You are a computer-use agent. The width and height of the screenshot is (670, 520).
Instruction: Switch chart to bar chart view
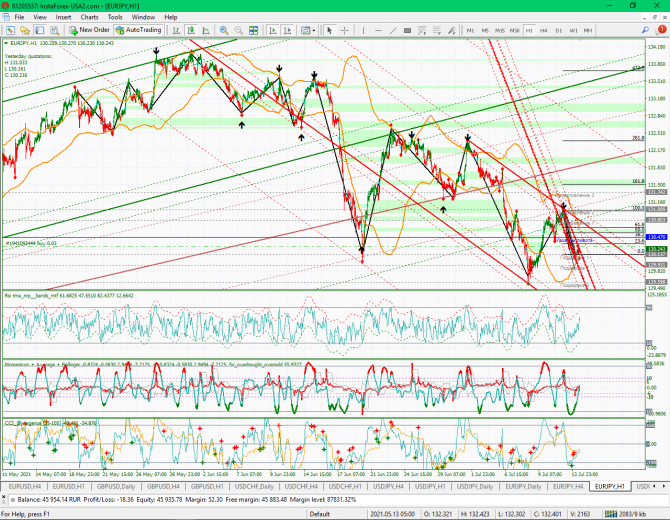coord(176,30)
